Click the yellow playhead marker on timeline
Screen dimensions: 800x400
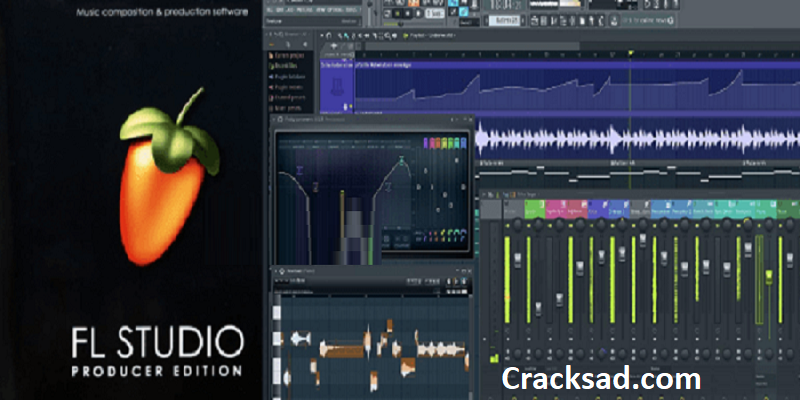click(x=631, y=53)
